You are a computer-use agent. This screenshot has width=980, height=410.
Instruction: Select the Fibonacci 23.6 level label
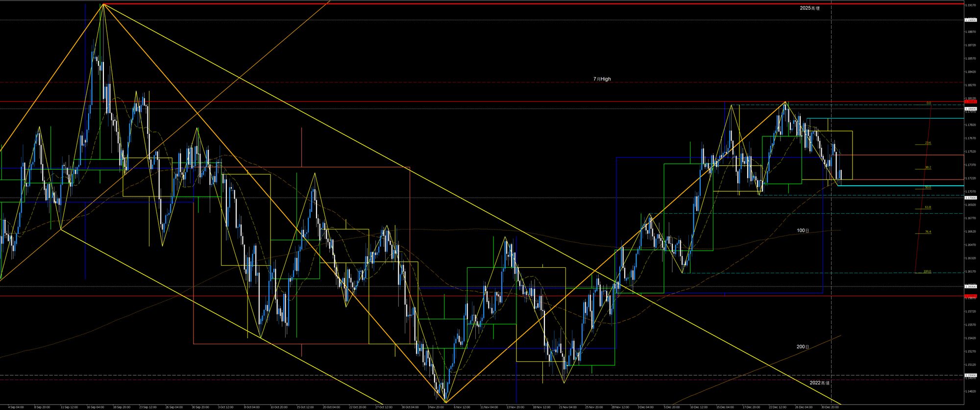click(x=928, y=143)
